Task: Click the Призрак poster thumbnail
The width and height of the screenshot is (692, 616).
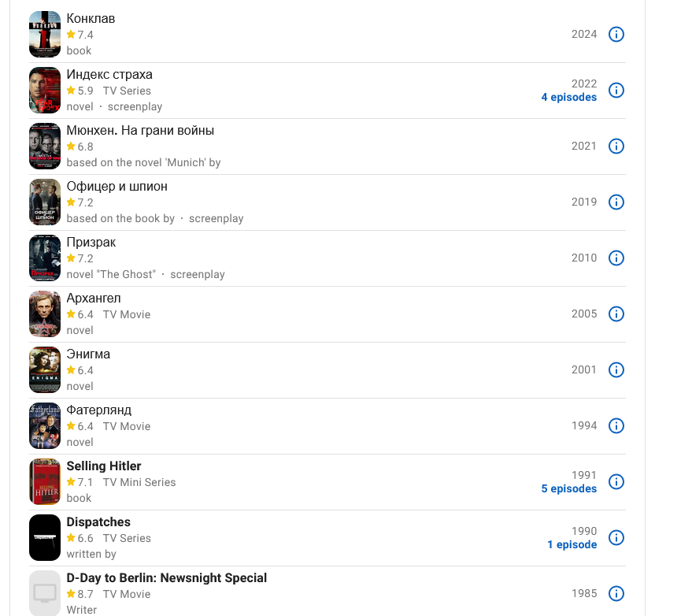Action: pyautogui.click(x=45, y=258)
